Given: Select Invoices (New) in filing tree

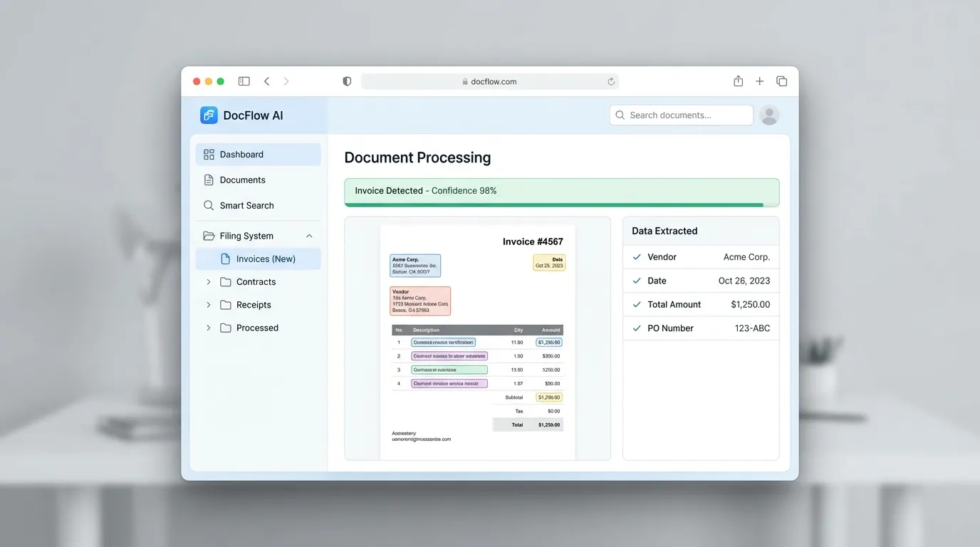Looking at the screenshot, I should coord(265,259).
